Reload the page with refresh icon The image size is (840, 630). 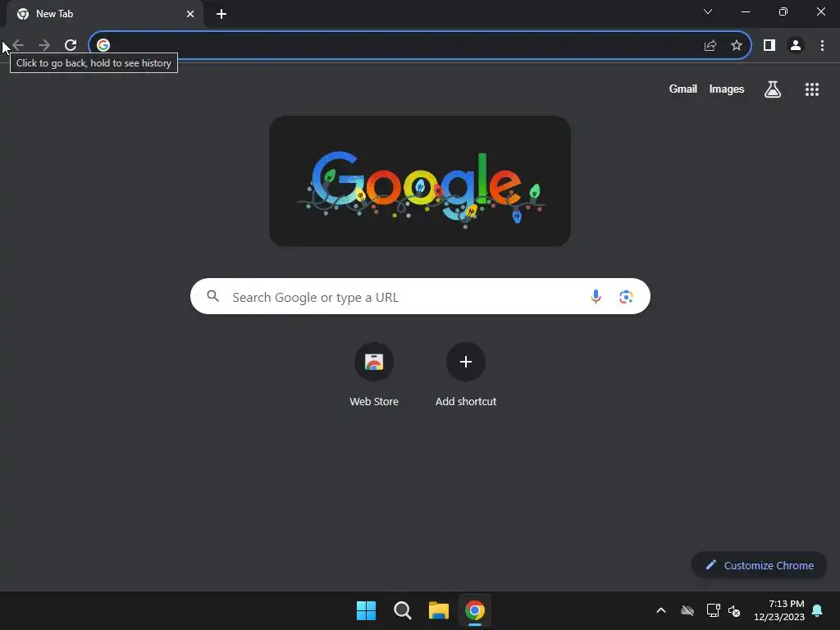point(71,45)
